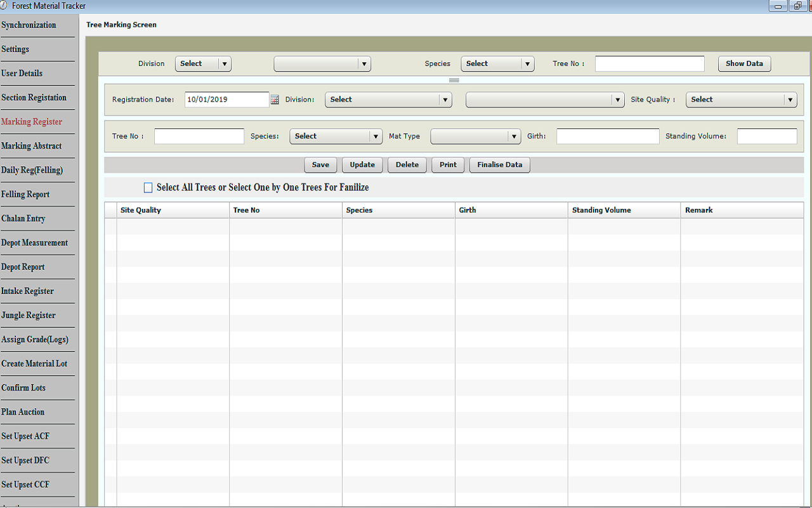Open the Registration Date calendar picker

pos(275,100)
